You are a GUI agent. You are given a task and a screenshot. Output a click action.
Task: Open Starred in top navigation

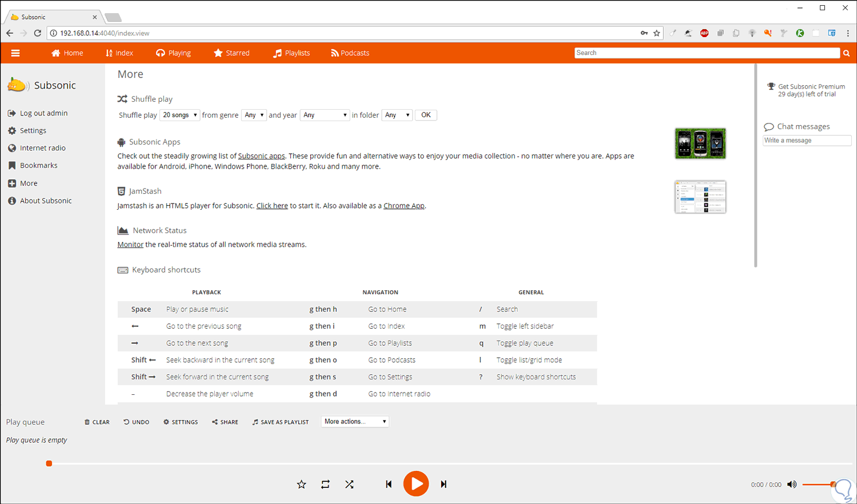[231, 53]
